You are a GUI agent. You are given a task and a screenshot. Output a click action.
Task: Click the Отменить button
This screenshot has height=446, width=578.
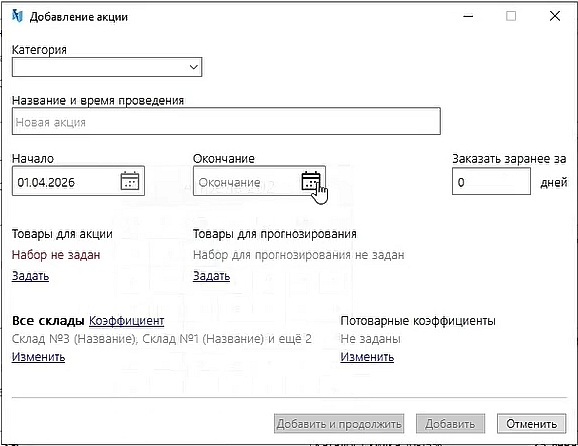tap(531, 424)
